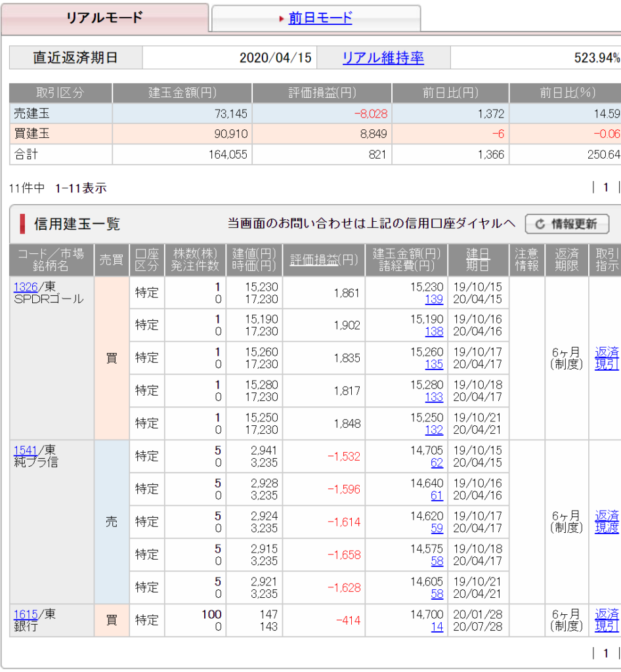This screenshot has width=621, height=672.
Task: Open stock code 1615 details
Action: point(26,614)
